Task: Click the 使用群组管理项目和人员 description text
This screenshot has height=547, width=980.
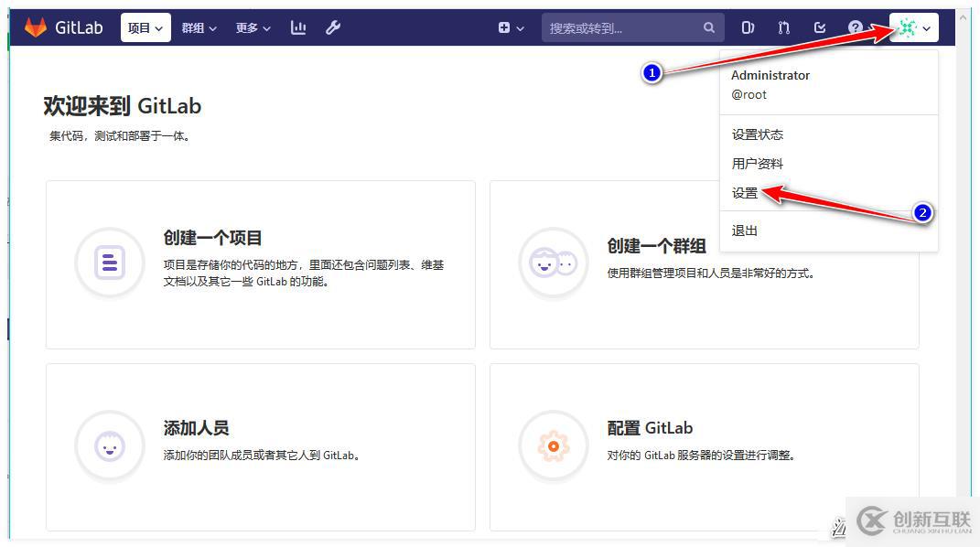Action: (x=711, y=273)
